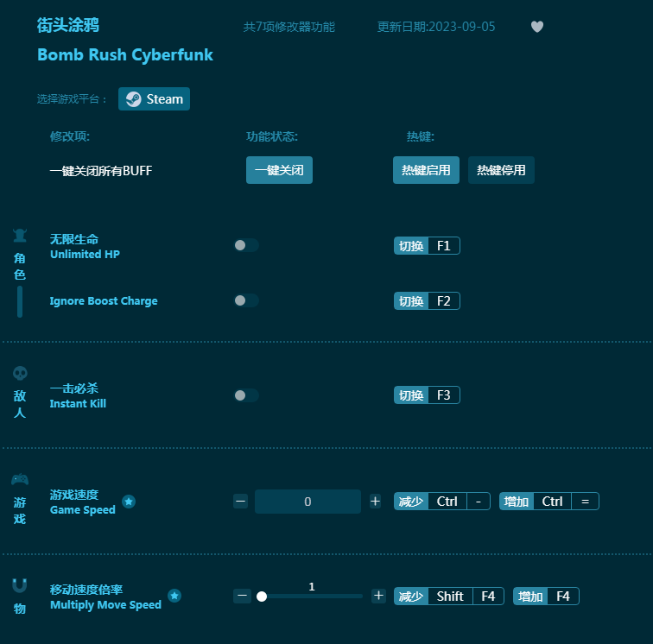This screenshot has height=644, width=653.
Task: Toggle Instant Kill switch
Action: (x=246, y=395)
